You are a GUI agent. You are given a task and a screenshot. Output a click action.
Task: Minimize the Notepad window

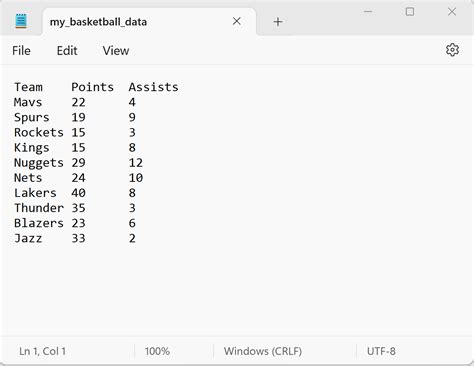click(368, 12)
